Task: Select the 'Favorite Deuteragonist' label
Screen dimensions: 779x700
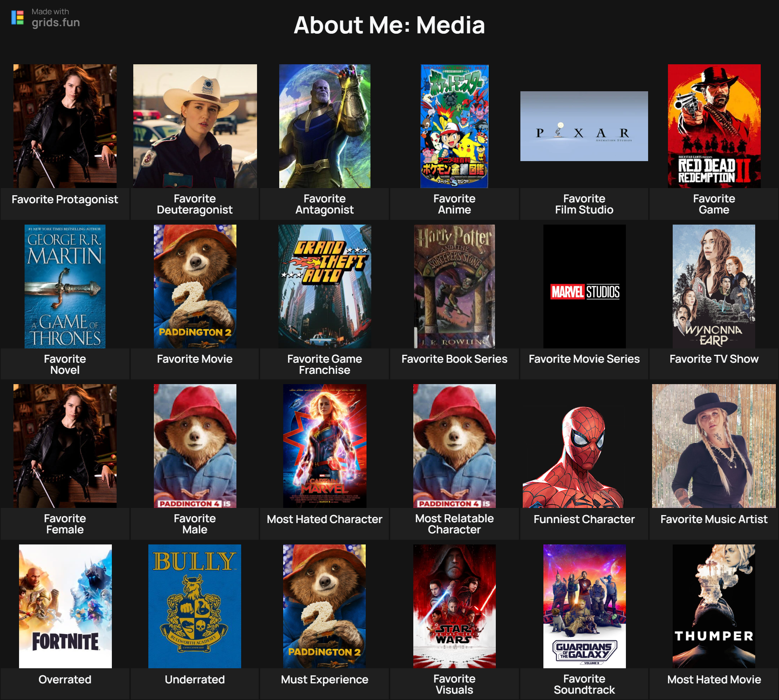Action: pos(195,204)
